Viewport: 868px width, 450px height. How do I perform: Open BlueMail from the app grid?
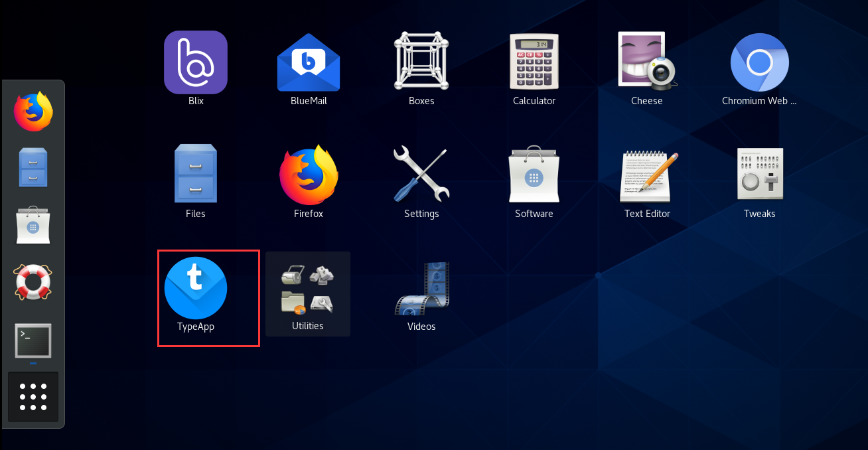coord(309,63)
